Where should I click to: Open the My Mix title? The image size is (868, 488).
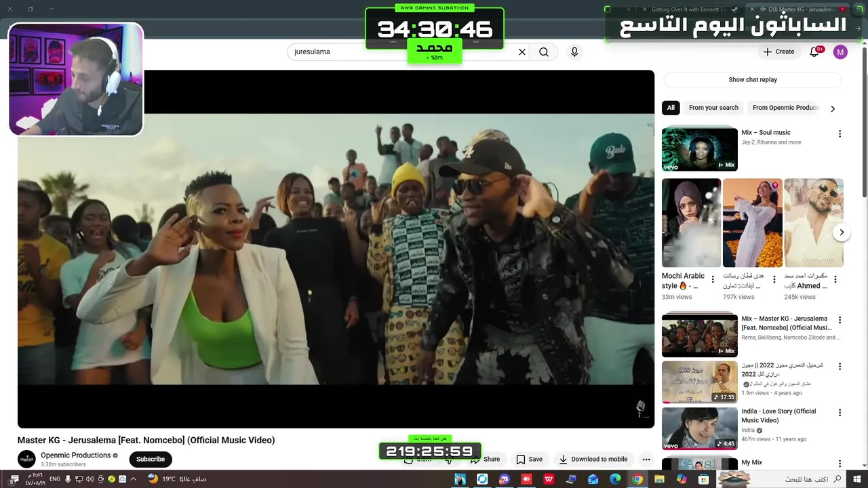pyautogui.click(x=752, y=462)
